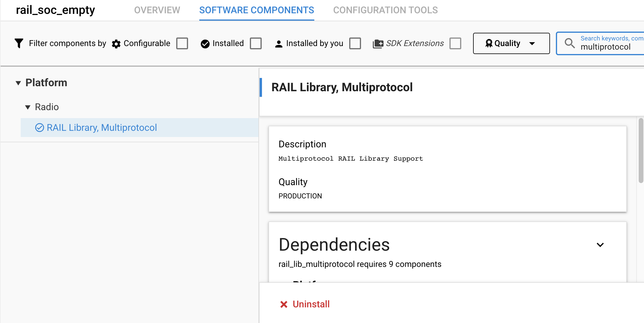Enable the SDK Extensions filter checkbox
The image size is (644, 323).
click(x=455, y=43)
